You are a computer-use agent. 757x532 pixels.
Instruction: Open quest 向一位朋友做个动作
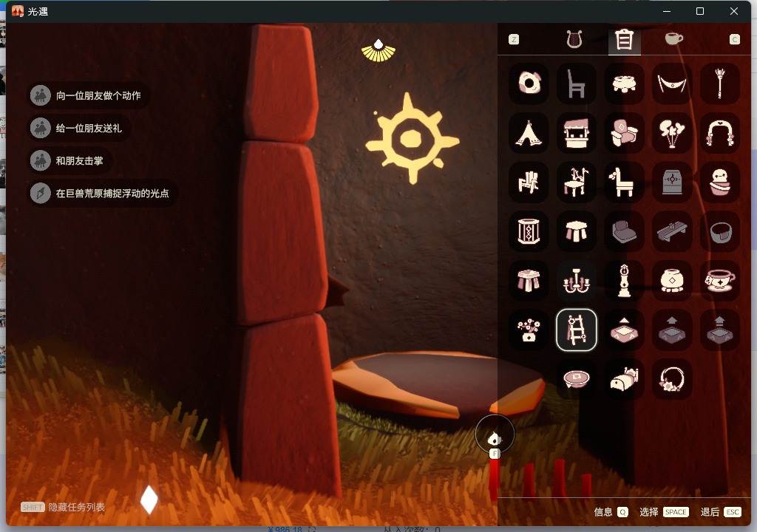pyautogui.click(x=87, y=95)
